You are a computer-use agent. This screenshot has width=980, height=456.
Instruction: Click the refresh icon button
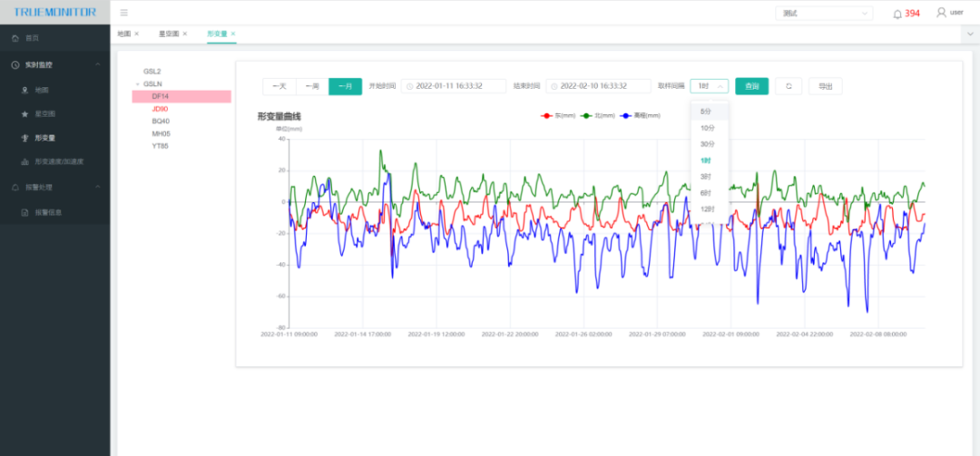point(789,86)
